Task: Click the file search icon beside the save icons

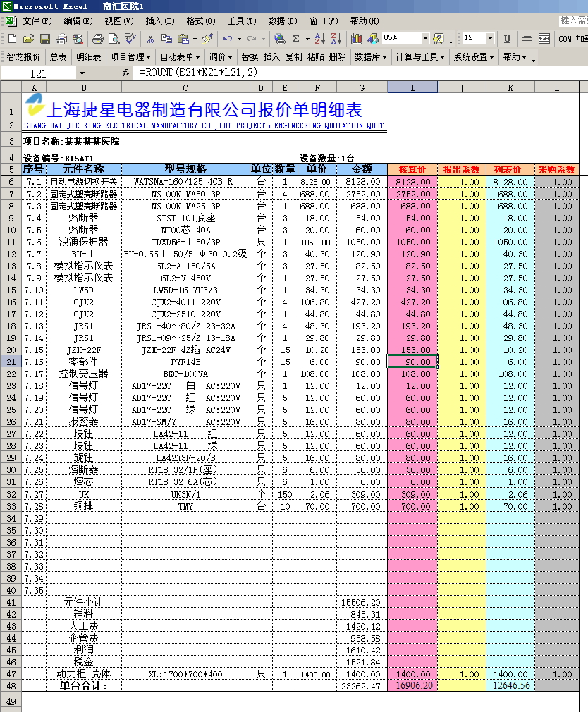Action: [x=78, y=39]
